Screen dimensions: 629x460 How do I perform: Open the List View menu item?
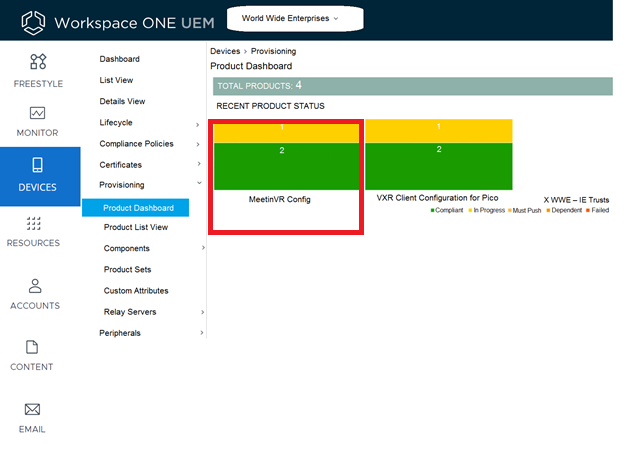pos(116,80)
